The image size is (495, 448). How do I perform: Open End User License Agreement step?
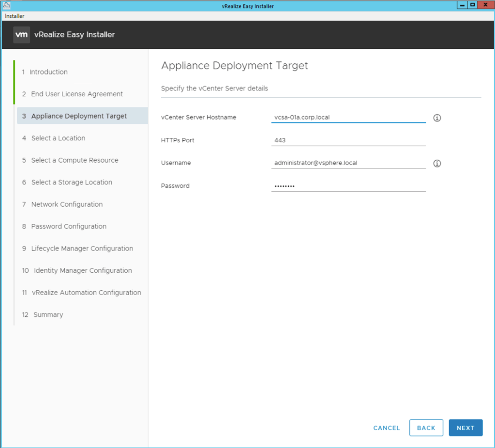77,94
